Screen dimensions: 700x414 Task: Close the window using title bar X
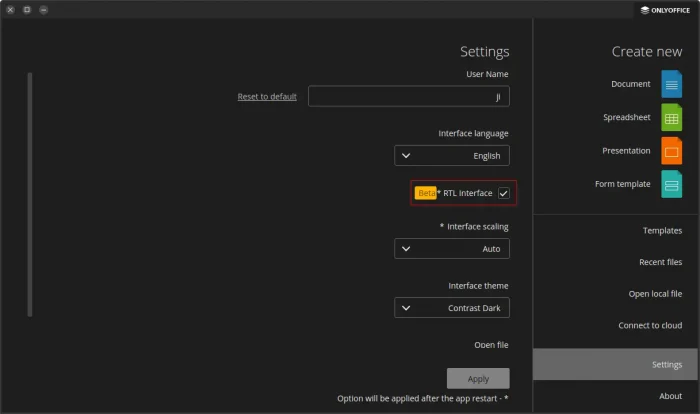tap(10, 9)
